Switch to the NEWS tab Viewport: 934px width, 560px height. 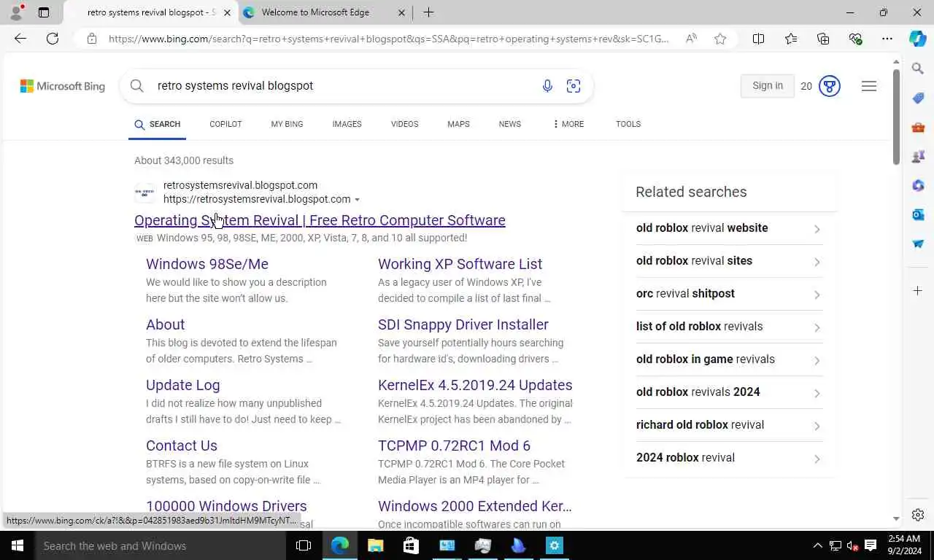509,124
